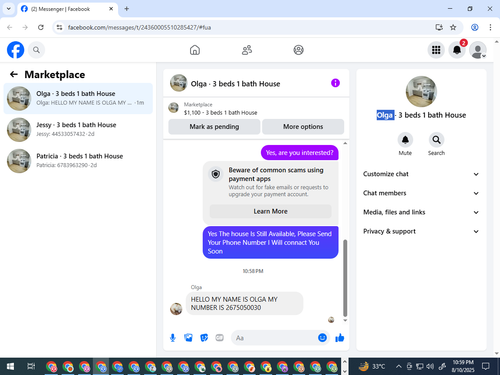Reload the page in the browser
Image resolution: width=500 pixels, height=375 pixels.
pos(41,27)
